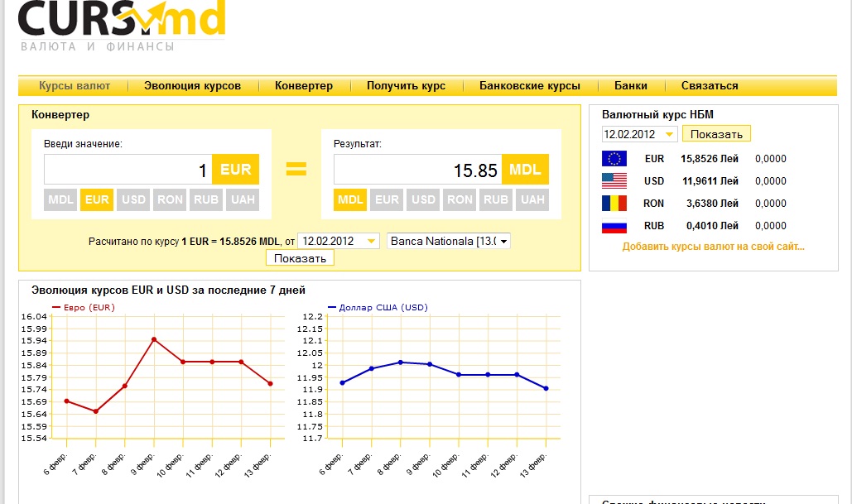The height and width of the screenshot is (504, 852).
Task: Open Банковские курсы menu item
Action: pos(530,86)
